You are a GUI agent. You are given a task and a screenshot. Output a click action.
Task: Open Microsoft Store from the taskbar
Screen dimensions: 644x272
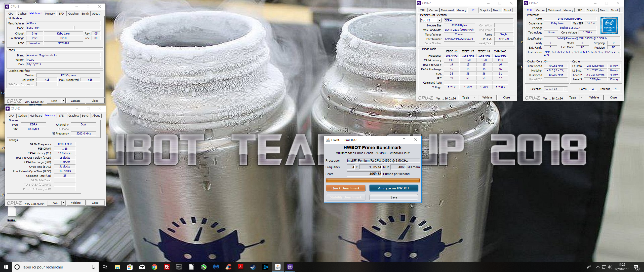tap(130, 267)
